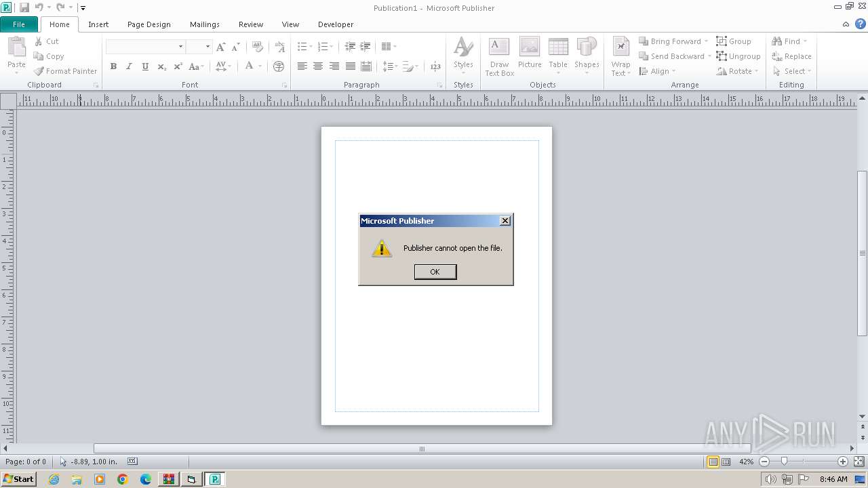Select two-page spread view in status bar
868x488 pixels.
point(726,462)
